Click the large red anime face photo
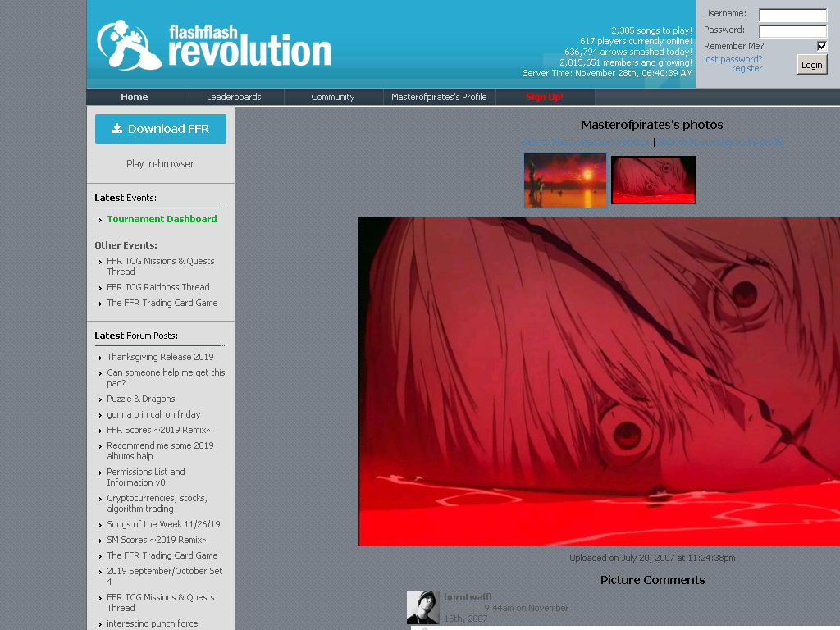Viewport: 840px width, 630px height. 599,381
